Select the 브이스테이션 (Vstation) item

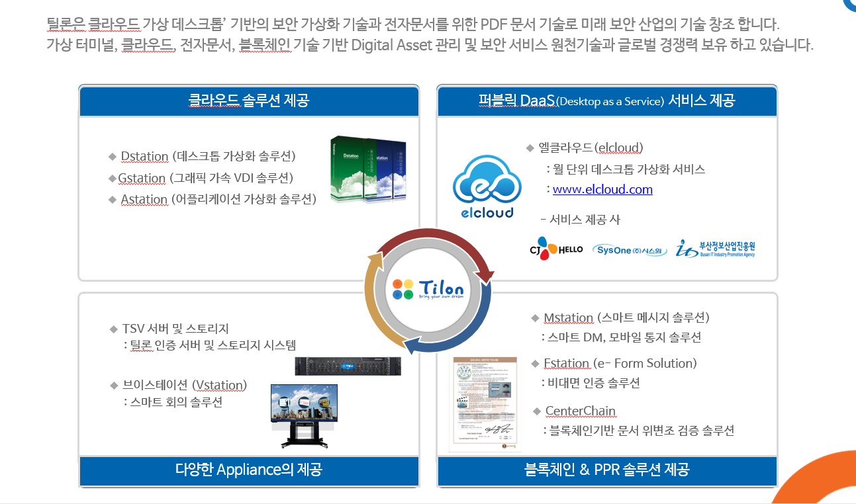[184, 385]
